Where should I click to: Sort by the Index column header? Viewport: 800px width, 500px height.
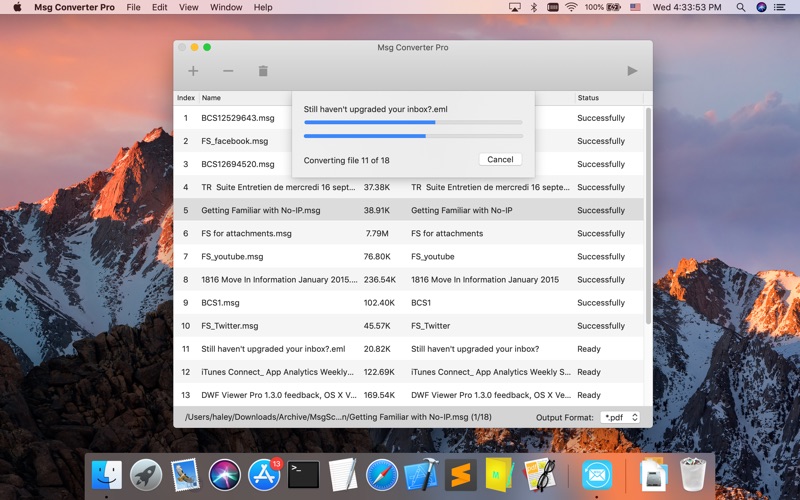[186, 97]
